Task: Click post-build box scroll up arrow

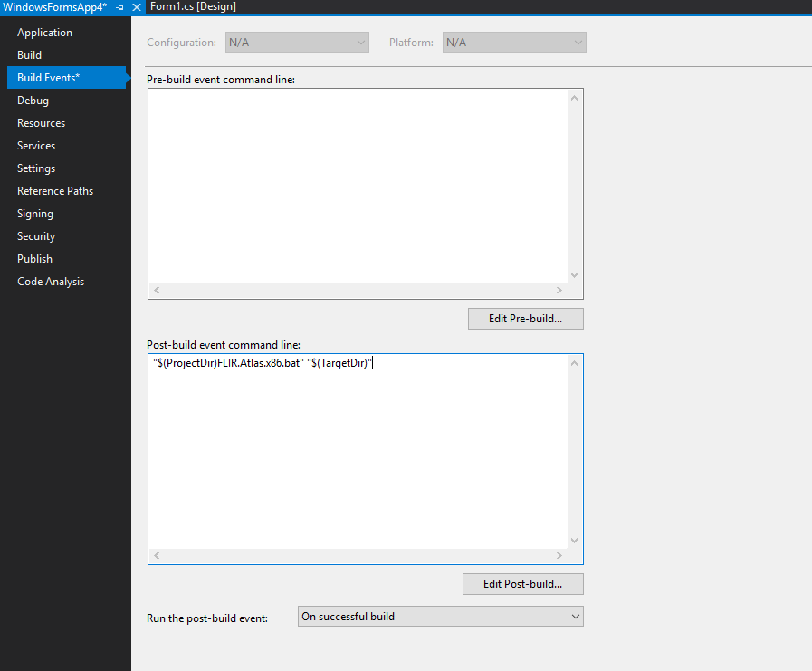Action: coord(574,363)
